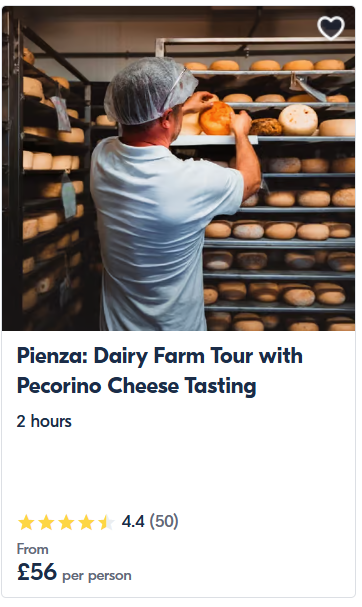Click the £56 price
Image resolution: width=362 pixels, height=607 pixels.
[37, 572]
